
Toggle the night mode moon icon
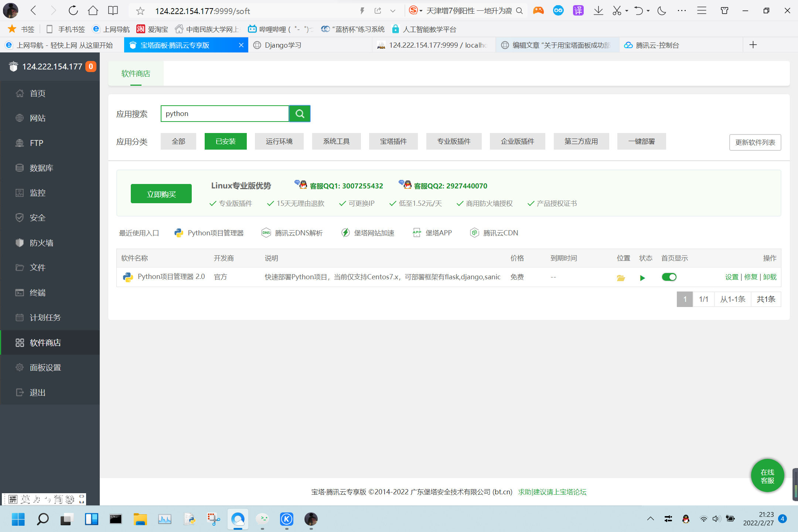(662, 11)
